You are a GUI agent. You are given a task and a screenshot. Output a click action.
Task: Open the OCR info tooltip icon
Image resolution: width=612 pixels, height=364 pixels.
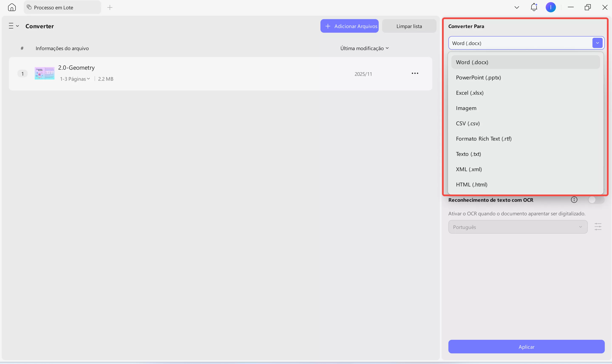[x=574, y=200]
